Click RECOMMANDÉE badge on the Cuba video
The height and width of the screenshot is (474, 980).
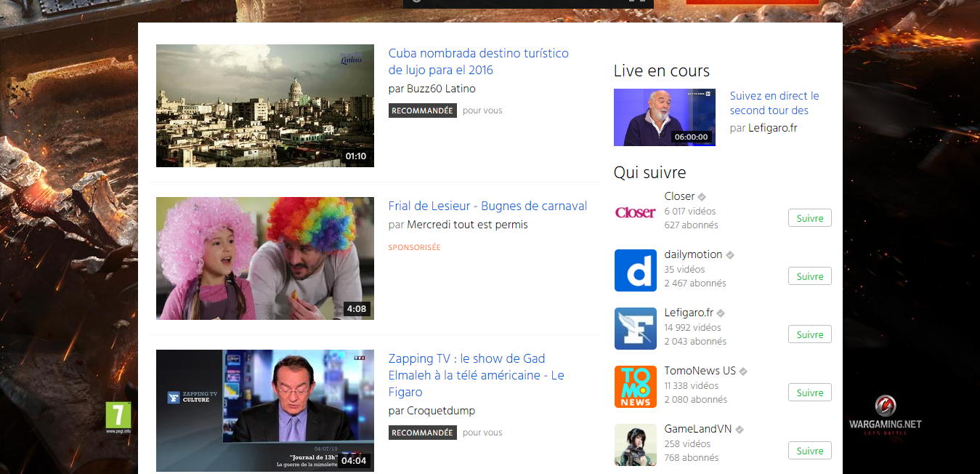point(423,111)
